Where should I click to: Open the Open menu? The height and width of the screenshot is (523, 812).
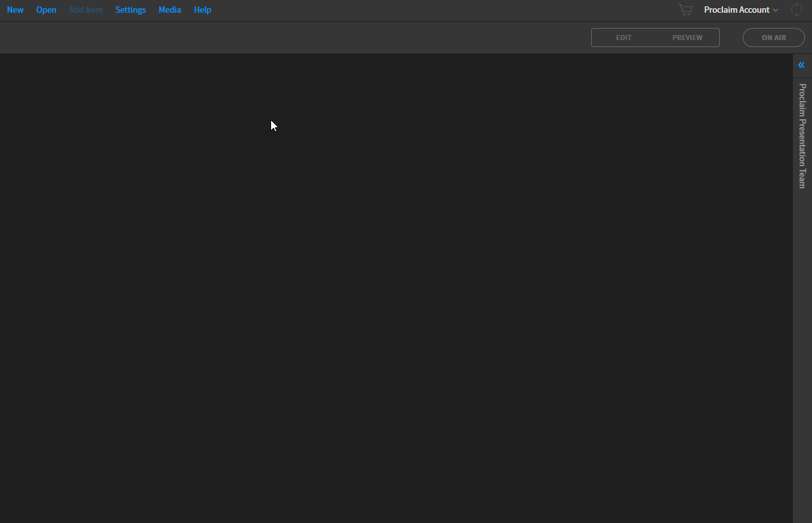(46, 10)
